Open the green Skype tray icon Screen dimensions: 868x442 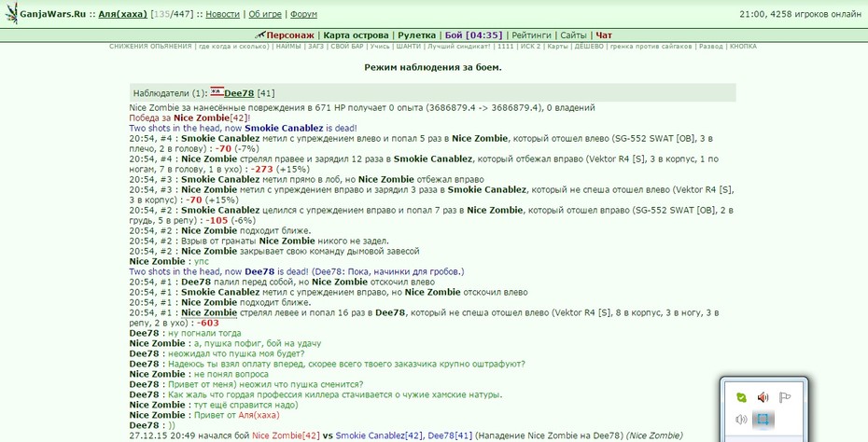click(742, 397)
